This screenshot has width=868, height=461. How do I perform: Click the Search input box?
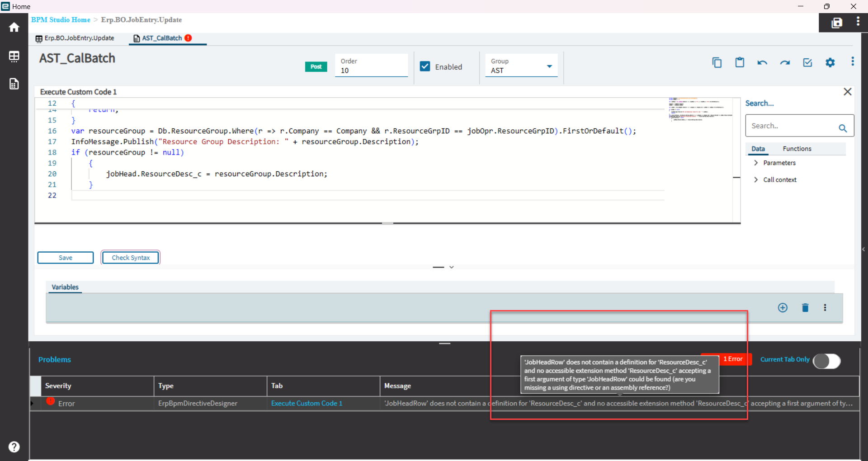click(x=799, y=126)
